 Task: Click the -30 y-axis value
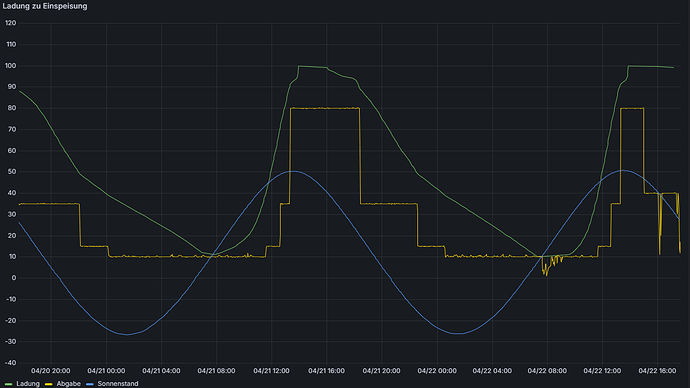tap(11, 342)
